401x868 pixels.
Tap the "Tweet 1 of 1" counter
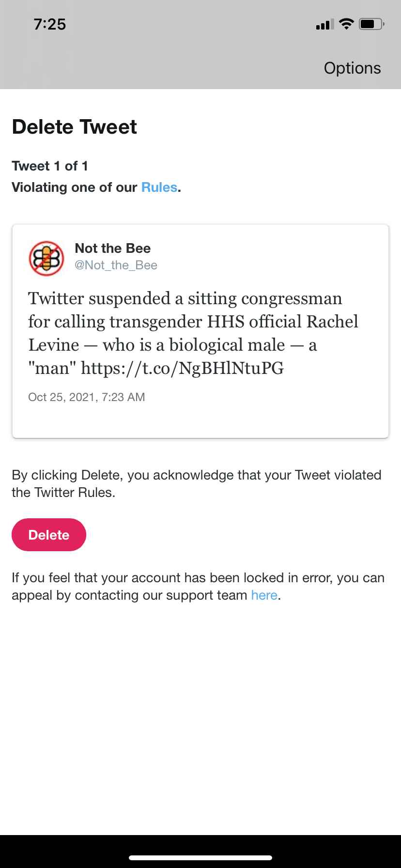50,166
